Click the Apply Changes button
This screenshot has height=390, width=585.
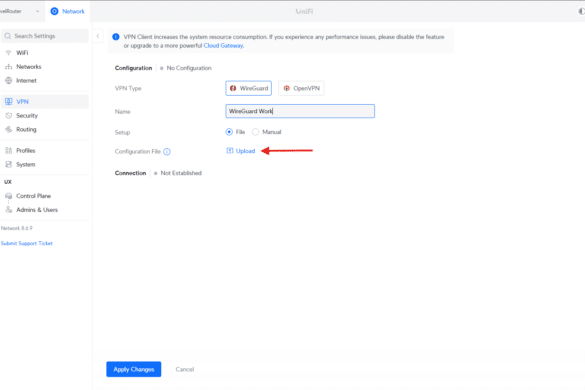[x=134, y=369]
